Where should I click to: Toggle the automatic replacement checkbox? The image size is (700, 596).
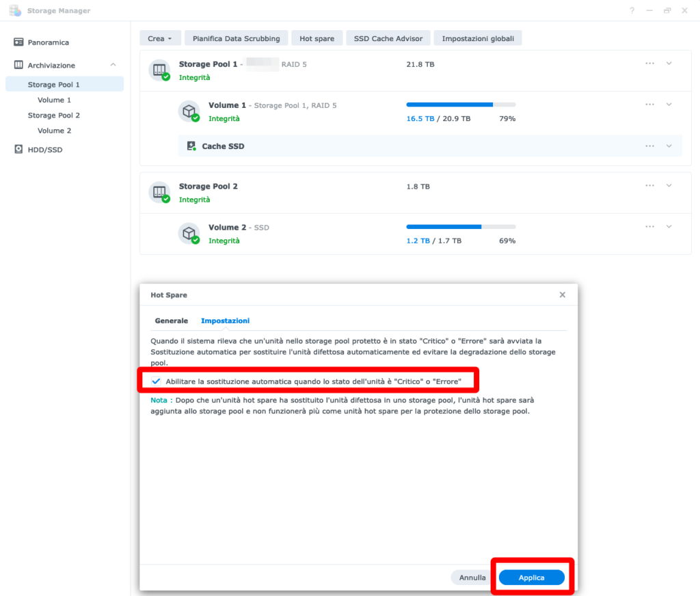[x=156, y=381]
